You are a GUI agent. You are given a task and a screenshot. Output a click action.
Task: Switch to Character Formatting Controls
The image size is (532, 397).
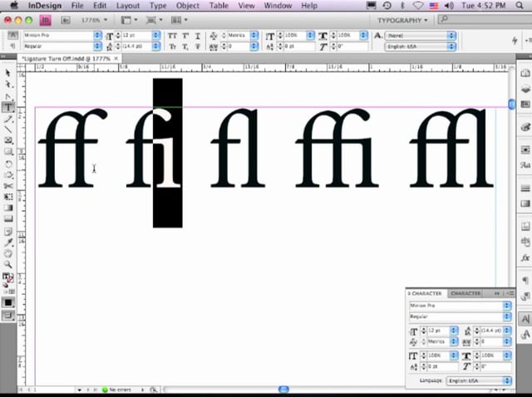[x=12, y=35]
